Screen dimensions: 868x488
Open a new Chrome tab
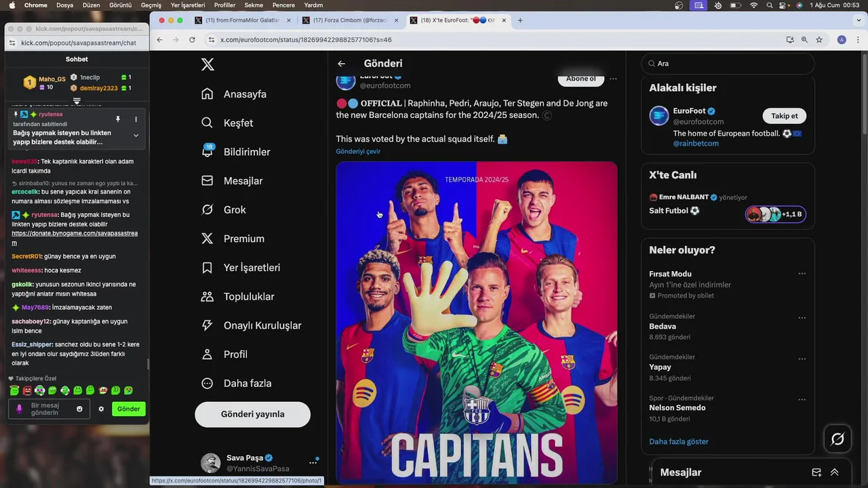520,20
